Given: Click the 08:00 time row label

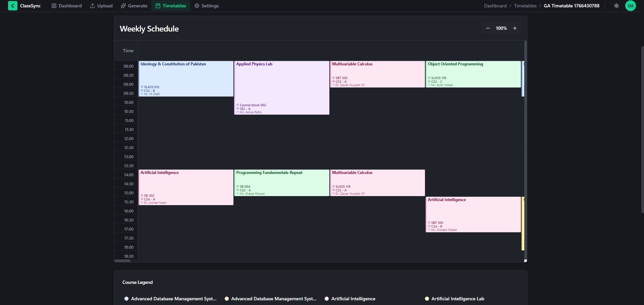Looking at the screenshot, I should pos(128,66).
